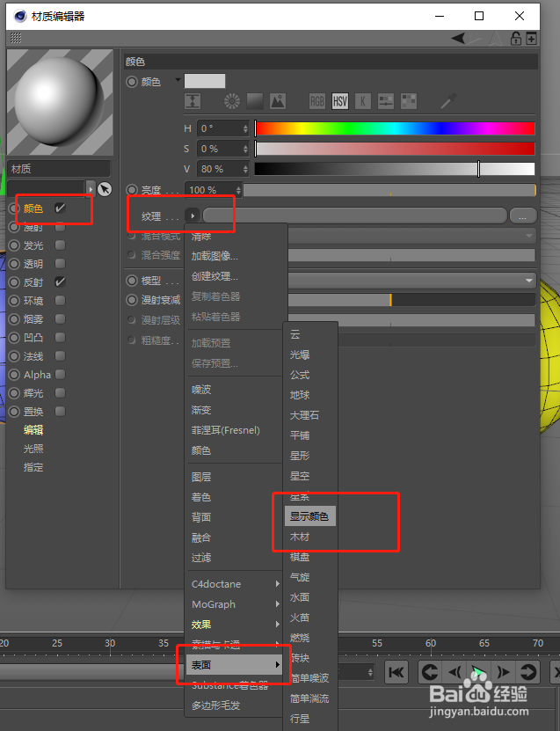The height and width of the screenshot is (731, 560).
Task: Disable the 反射 channel checkbox
Action: click(60, 281)
